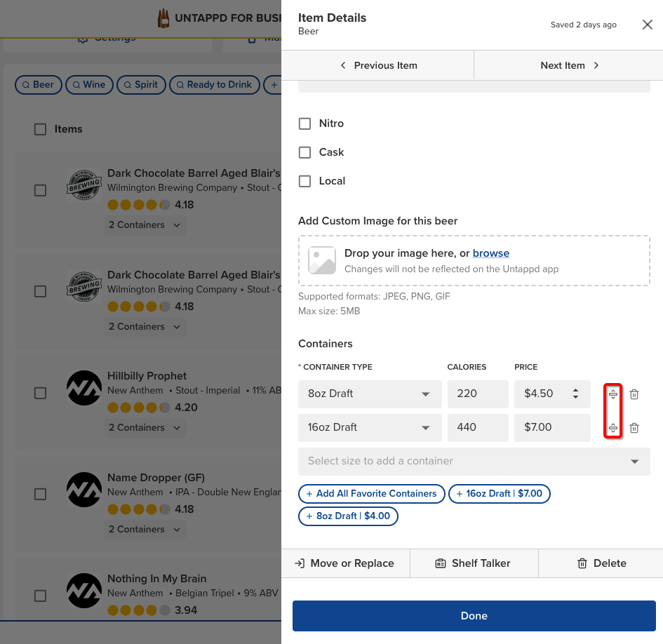Open the 8oz Draft container type dropdown

click(x=370, y=394)
